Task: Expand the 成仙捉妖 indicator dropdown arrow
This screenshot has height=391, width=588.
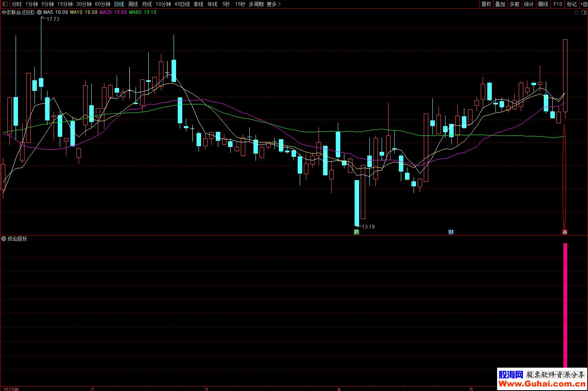Action: coord(4,239)
